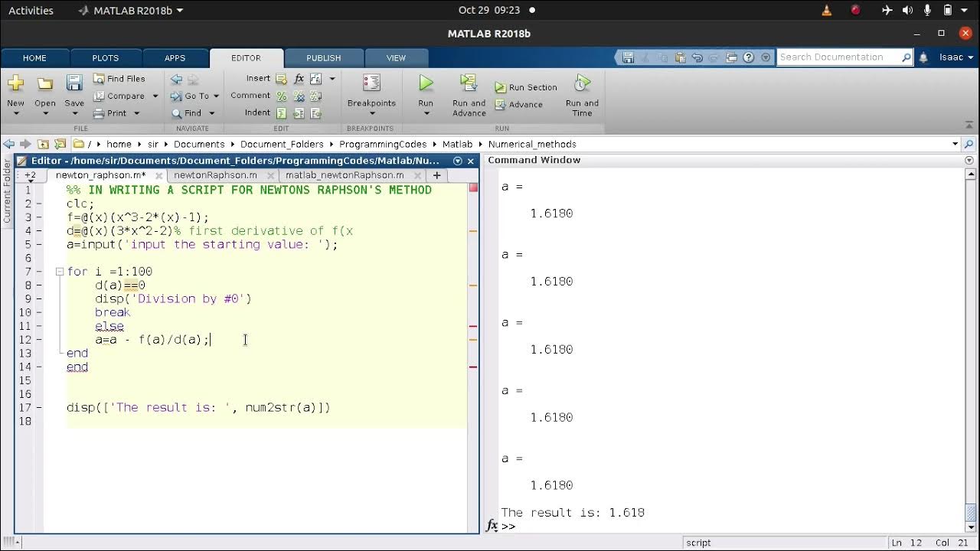Open the Isaac account dropdown

(x=956, y=57)
